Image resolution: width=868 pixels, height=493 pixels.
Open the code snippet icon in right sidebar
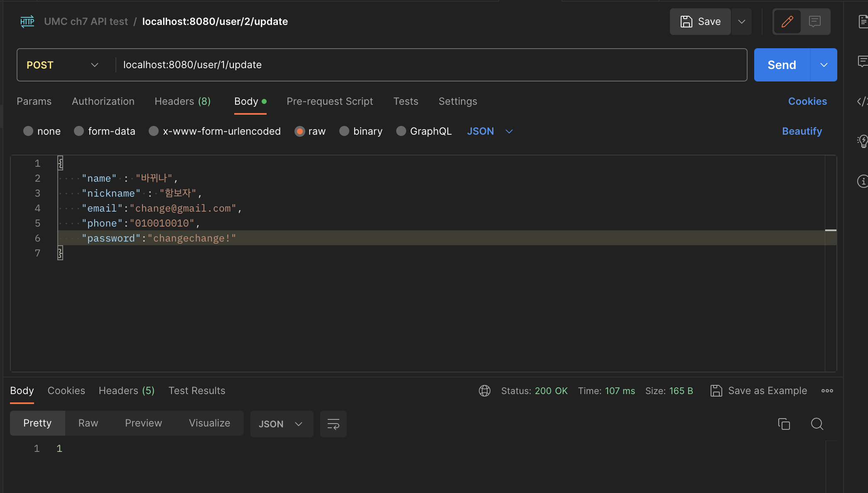coord(863,101)
